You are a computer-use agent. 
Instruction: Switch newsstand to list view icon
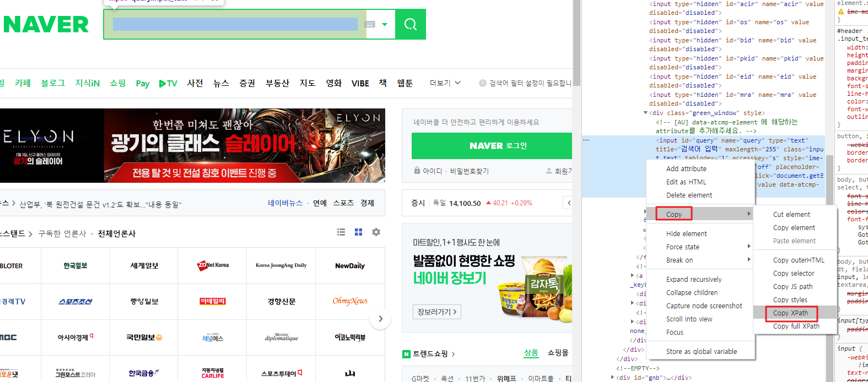click(x=341, y=232)
